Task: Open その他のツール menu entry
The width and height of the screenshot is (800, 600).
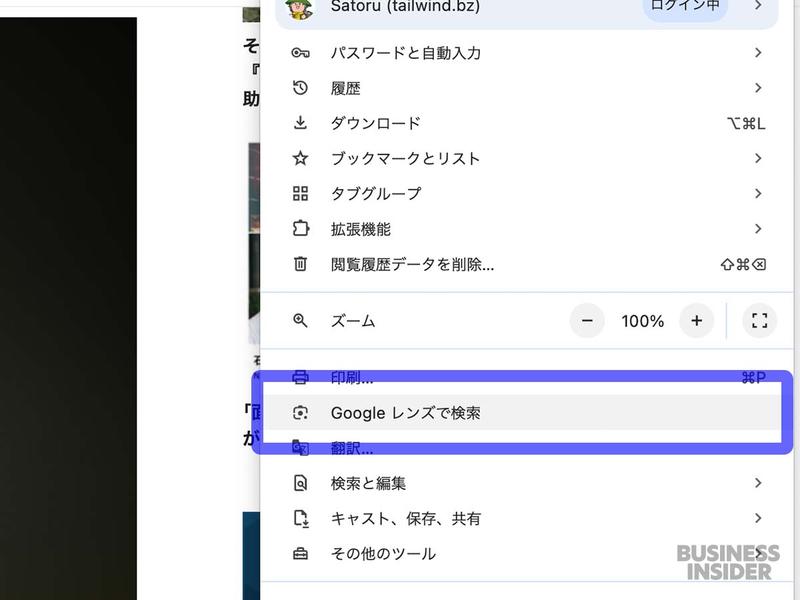Action: (x=526, y=554)
